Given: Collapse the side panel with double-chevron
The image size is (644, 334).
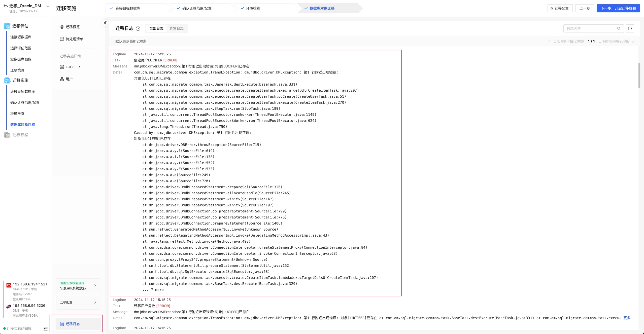Looking at the screenshot, I should (x=105, y=23).
